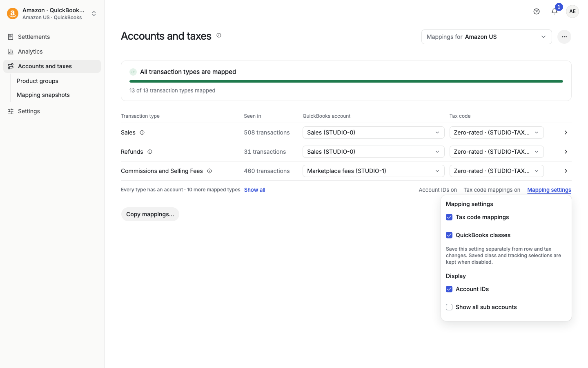Open the notifications bell

(555, 11)
